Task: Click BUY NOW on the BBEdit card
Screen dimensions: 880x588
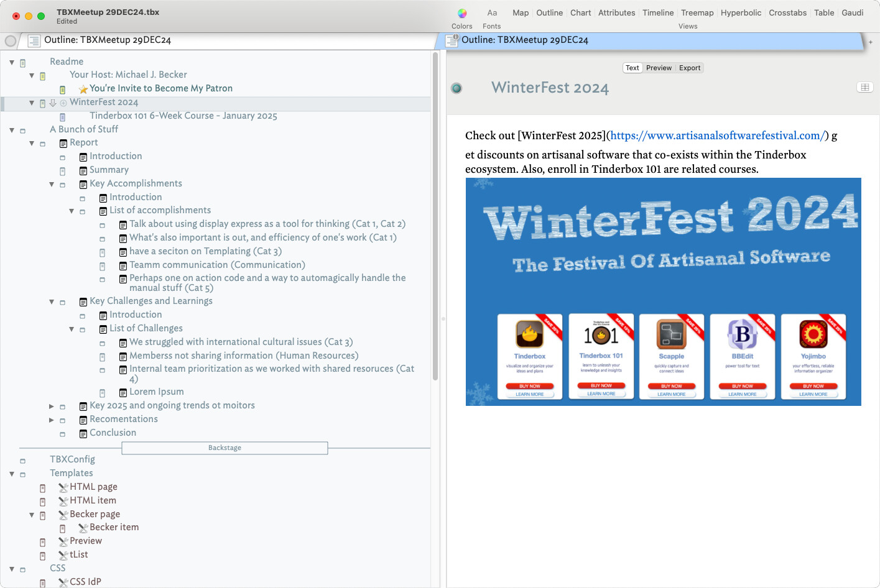Action: (743, 386)
